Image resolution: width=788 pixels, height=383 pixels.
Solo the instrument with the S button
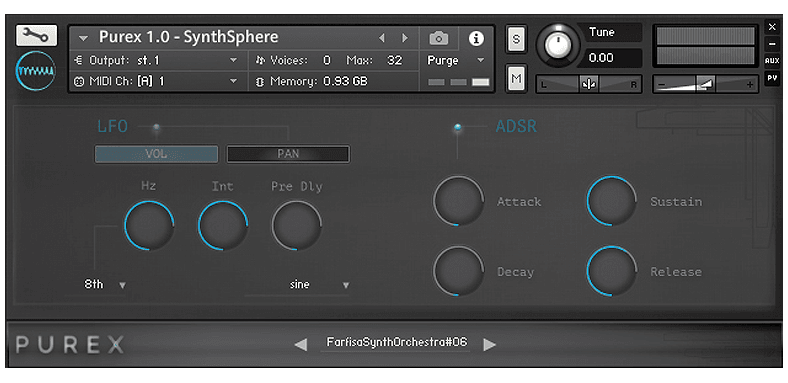[516, 39]
